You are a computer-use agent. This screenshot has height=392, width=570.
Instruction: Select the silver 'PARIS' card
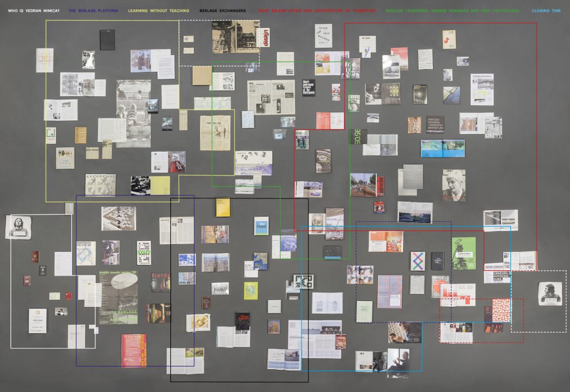pos(220,289)
